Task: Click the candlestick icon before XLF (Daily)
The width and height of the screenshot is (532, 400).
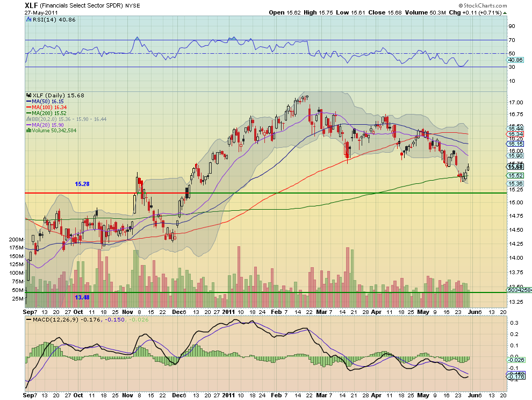Action: point(29,95)
